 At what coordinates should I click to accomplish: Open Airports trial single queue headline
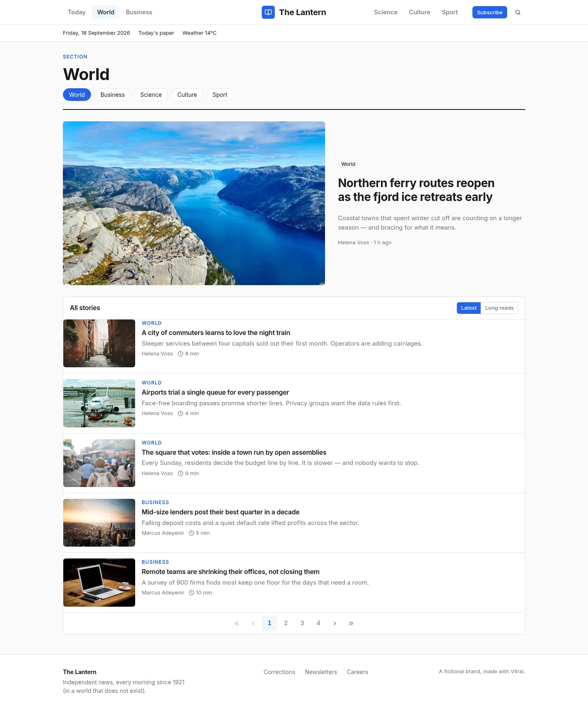[x=215, y=393]
